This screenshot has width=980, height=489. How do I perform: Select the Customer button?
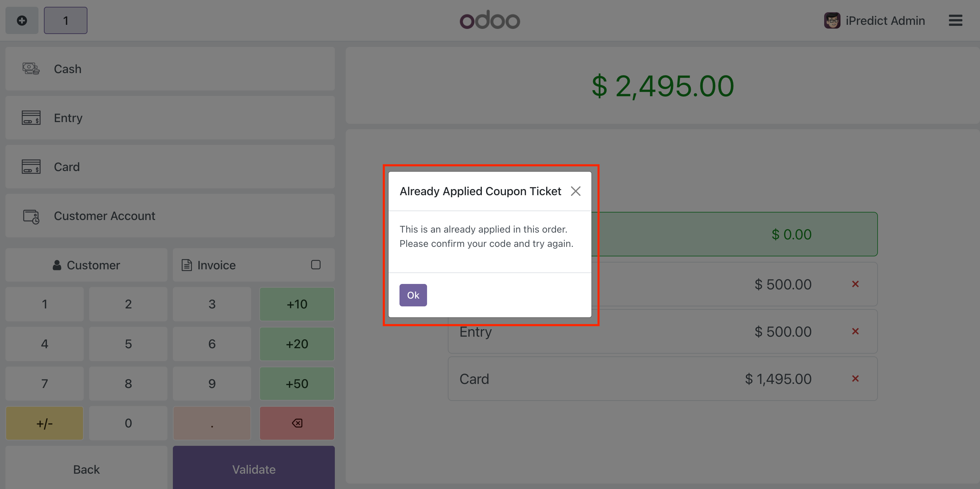tap(86, 265)
